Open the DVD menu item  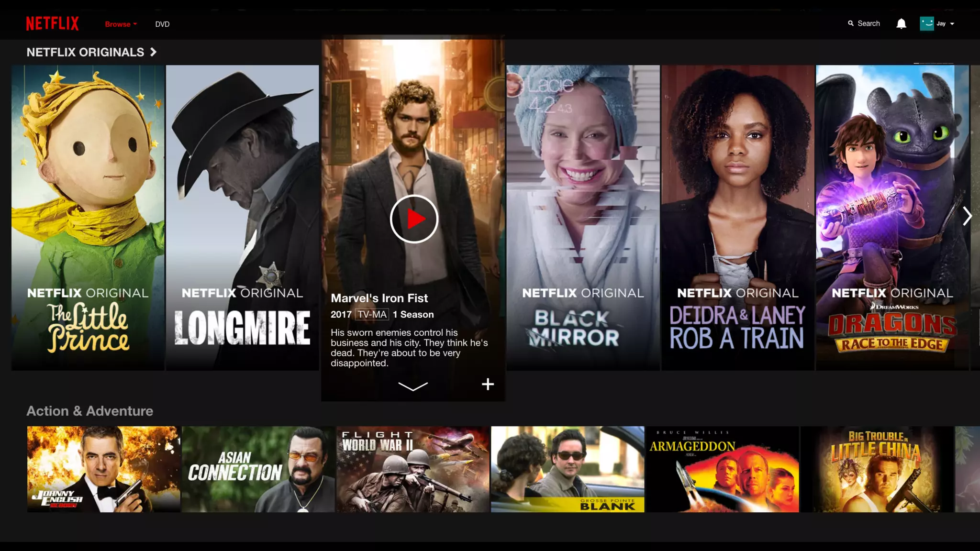pyautogui.click(x=162, y=24)
